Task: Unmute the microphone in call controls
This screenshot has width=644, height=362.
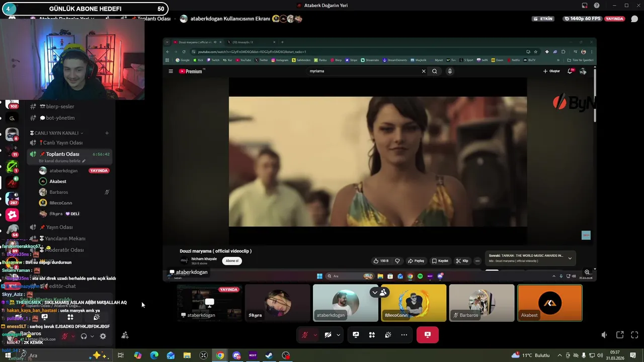Action: (305, 335)
